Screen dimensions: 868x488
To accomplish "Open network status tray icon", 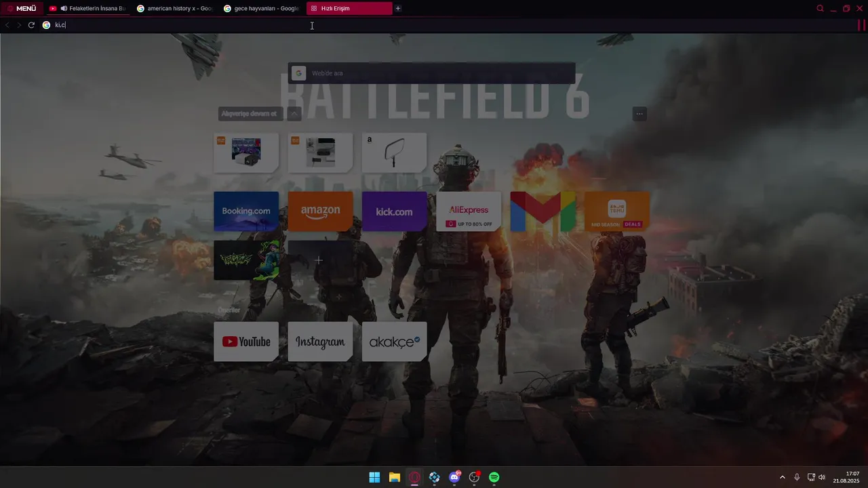I will tap(811, 477).
